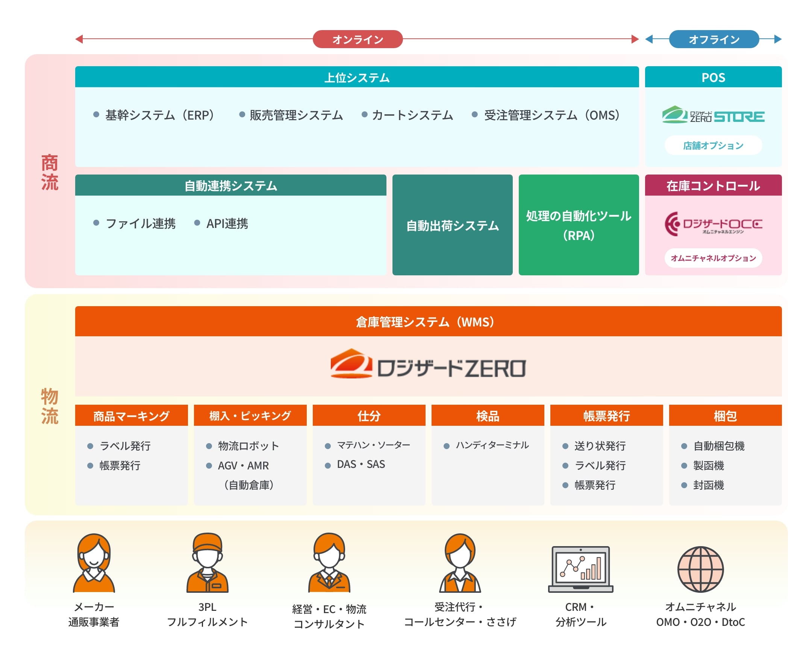The height and width of the screenshot is (662, 812).
Task: Select the 倉庫管理システム (WMS) header
Action: tap(428, 322)
